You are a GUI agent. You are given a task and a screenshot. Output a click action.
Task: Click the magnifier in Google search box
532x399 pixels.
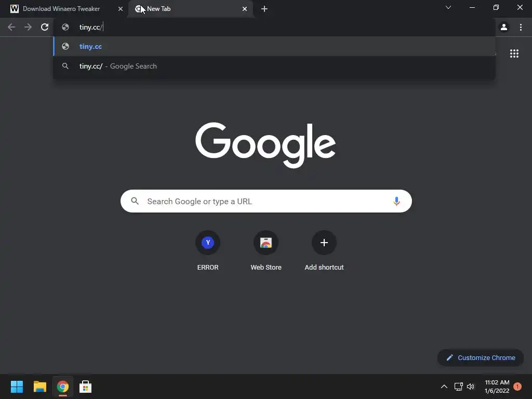(135, 201)
